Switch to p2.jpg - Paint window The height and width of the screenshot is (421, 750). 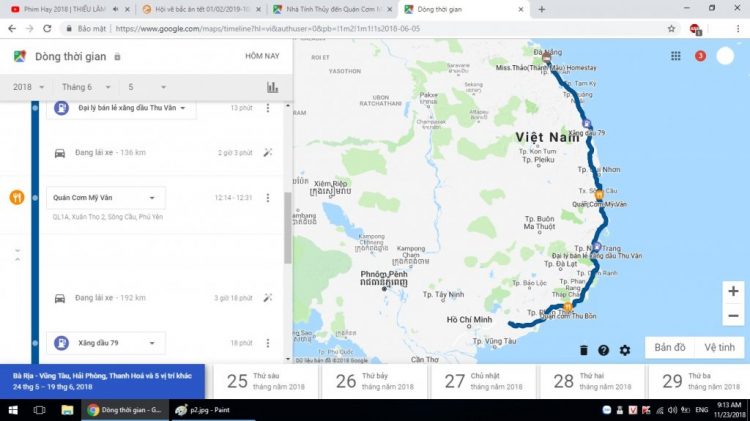pyautogui.click(x=212, y=410)
